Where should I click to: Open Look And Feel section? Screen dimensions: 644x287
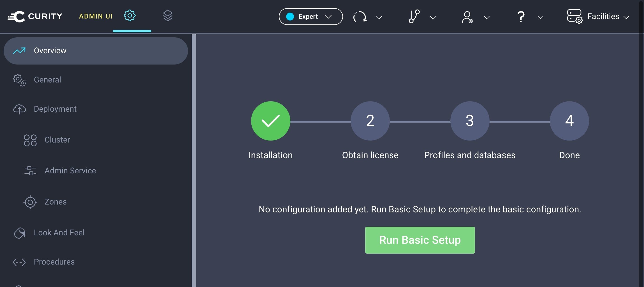[59, 233]
